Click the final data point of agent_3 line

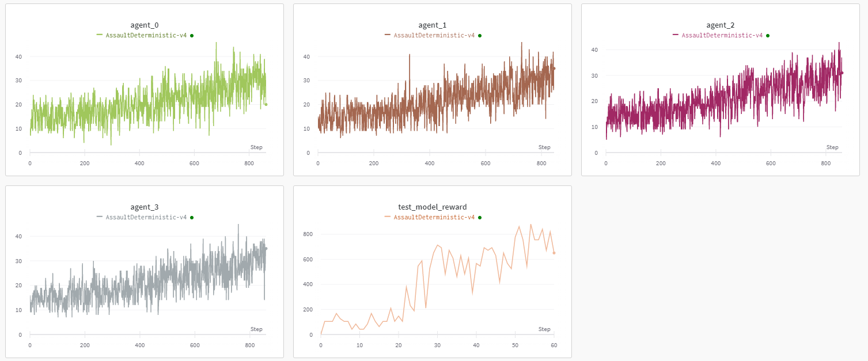click(x=266, y=248)
